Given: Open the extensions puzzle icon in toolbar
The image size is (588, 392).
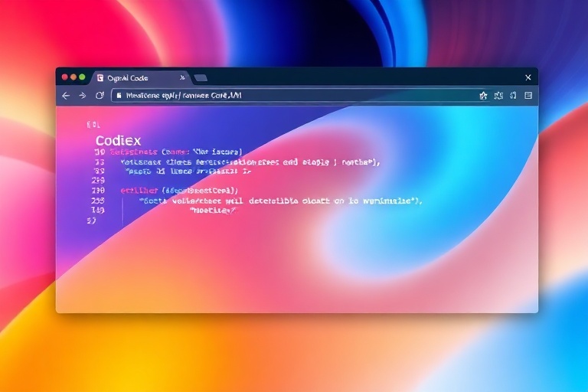Looking at the screenshot, I should [498, 96].
